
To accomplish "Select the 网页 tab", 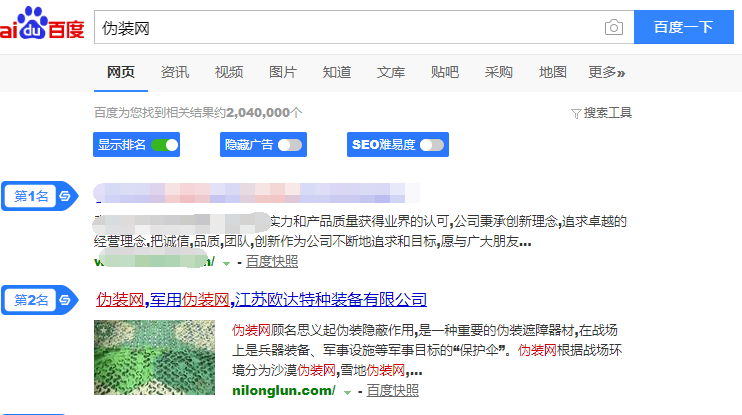I will (x=121, y=72).
